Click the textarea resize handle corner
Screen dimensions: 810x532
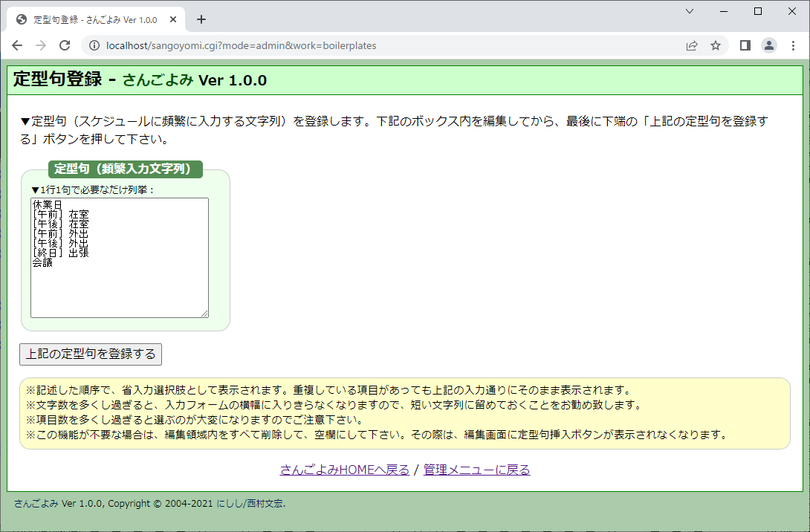point(204,314)
